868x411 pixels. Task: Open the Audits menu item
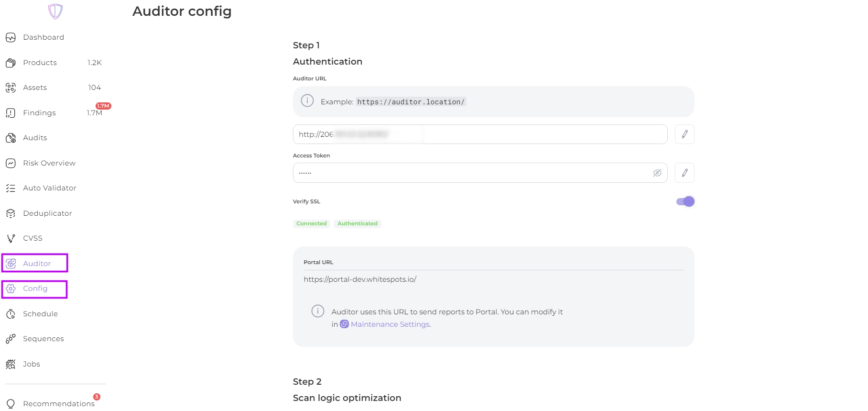click(x=35, y=138)
